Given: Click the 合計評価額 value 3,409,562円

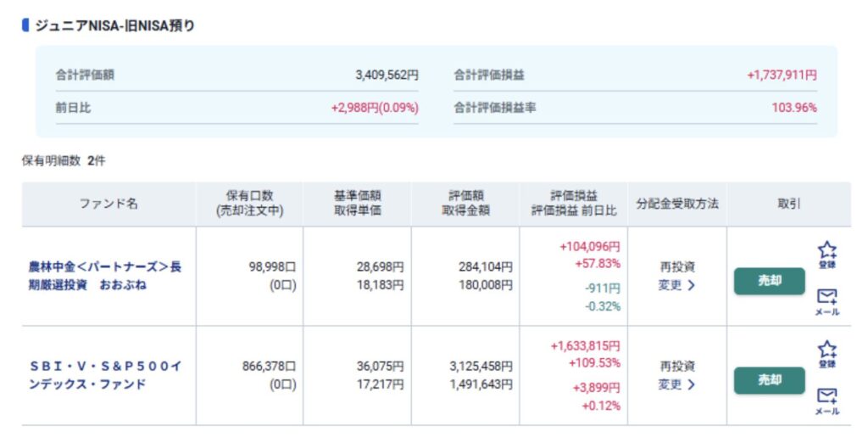Looking at the screenshot, I should tap(387, 76).
